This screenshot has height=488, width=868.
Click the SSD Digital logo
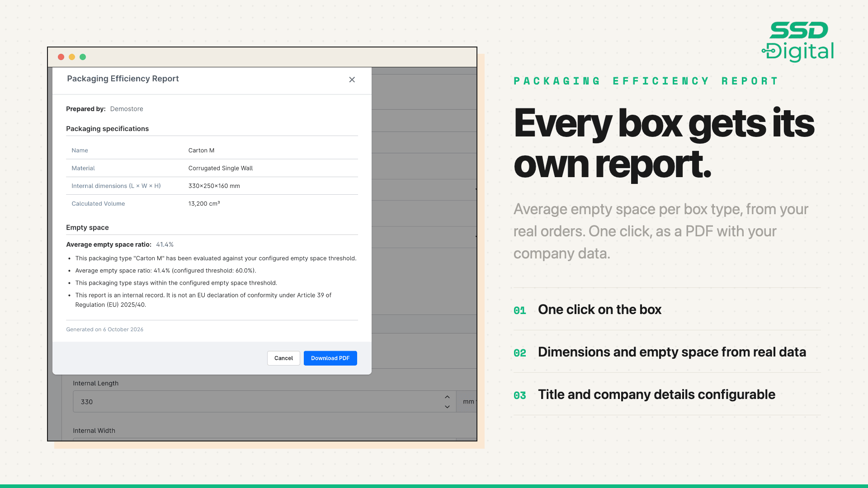[x=798, y=42]
